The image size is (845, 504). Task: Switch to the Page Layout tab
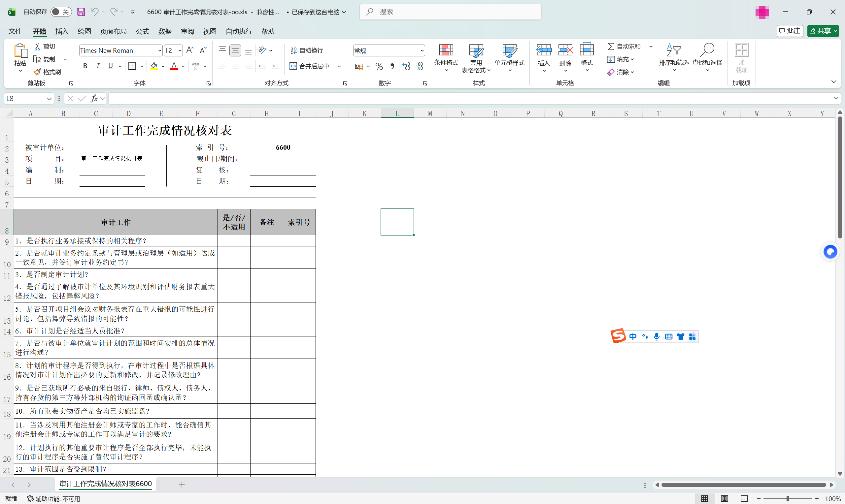click(113, 31)
